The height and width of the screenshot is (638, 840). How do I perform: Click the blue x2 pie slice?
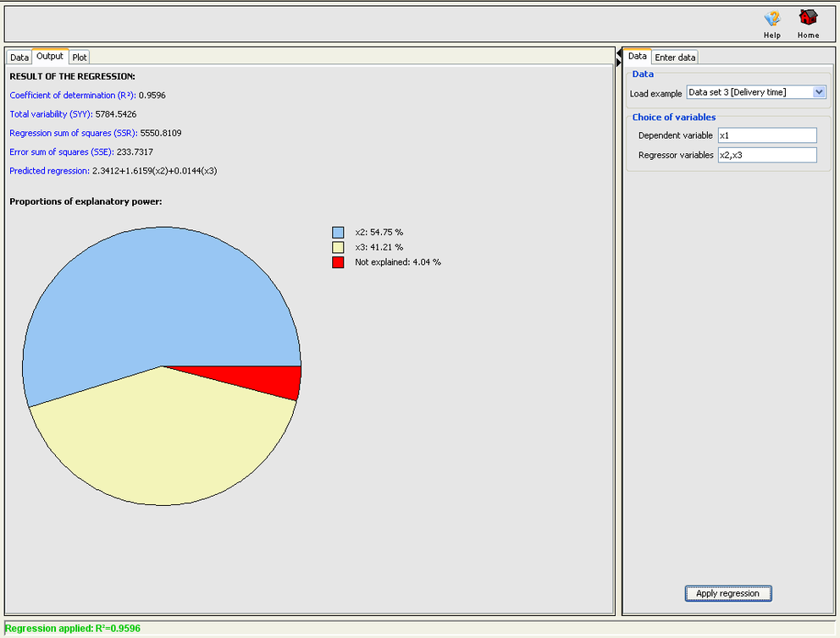pos(152,296)
